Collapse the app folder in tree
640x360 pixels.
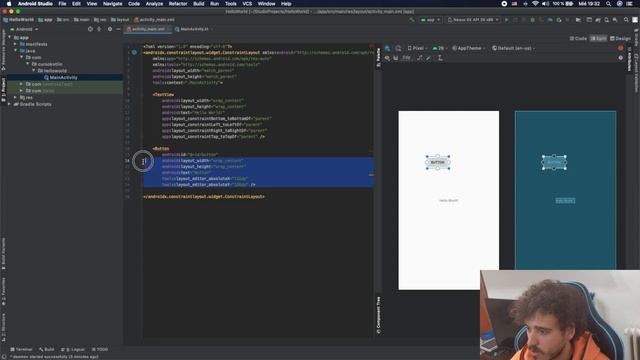(10, 37)
